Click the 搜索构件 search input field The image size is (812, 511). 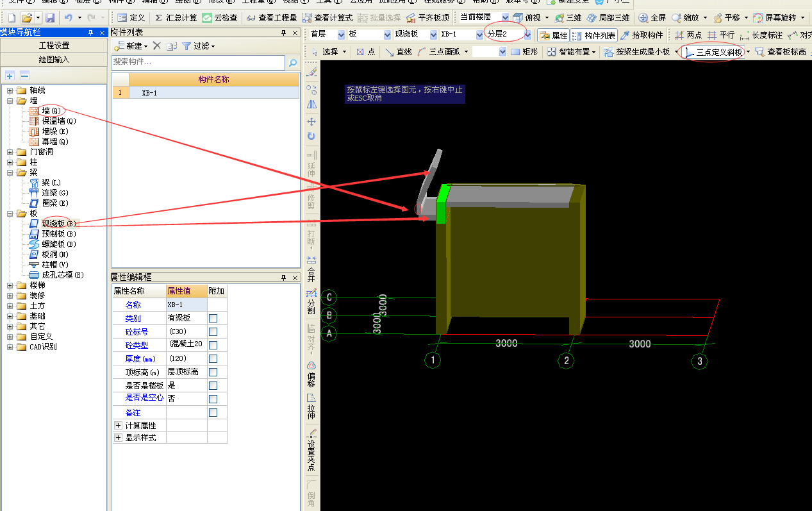tap(198, 62)
